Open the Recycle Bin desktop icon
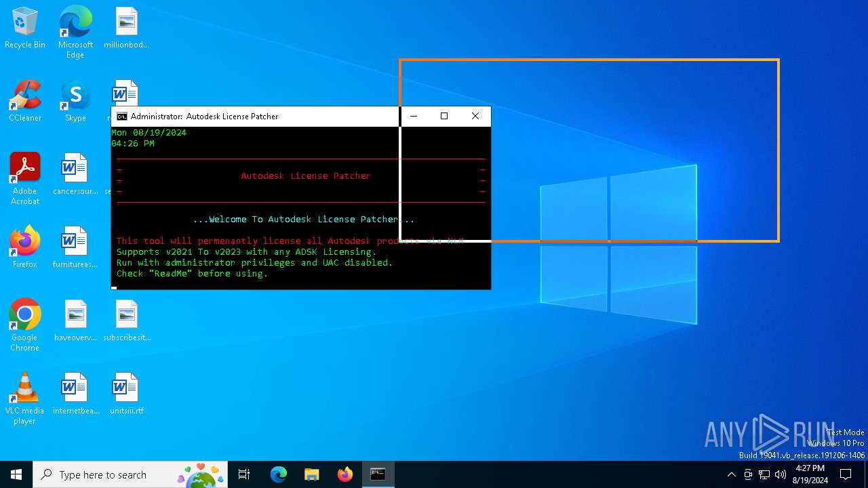 (x=25, y=28)
